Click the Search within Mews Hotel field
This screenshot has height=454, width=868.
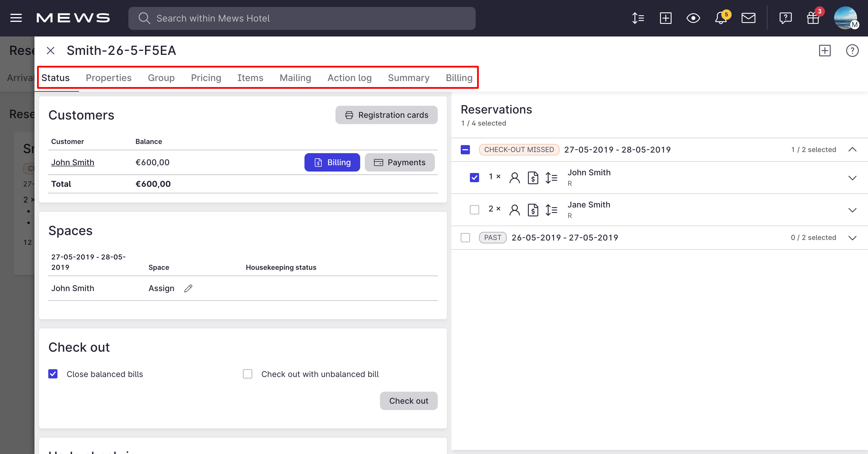[x=302, y=18]
